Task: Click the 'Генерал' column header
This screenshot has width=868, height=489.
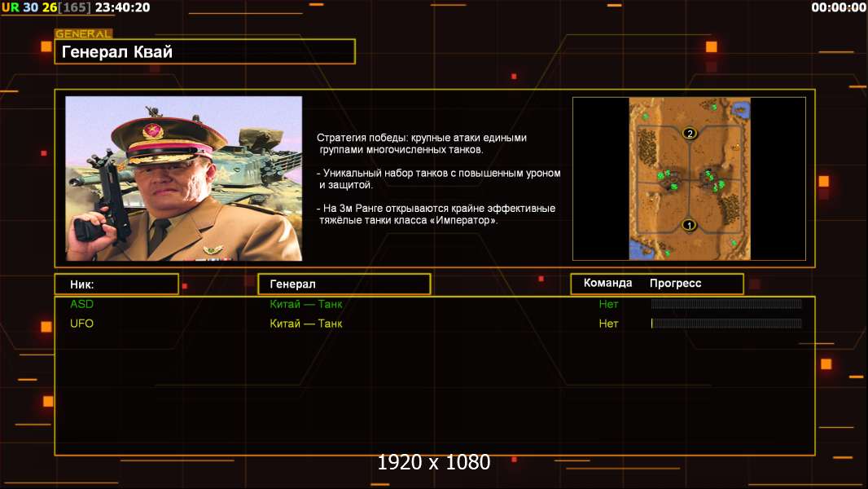Action: coord(344,284)
